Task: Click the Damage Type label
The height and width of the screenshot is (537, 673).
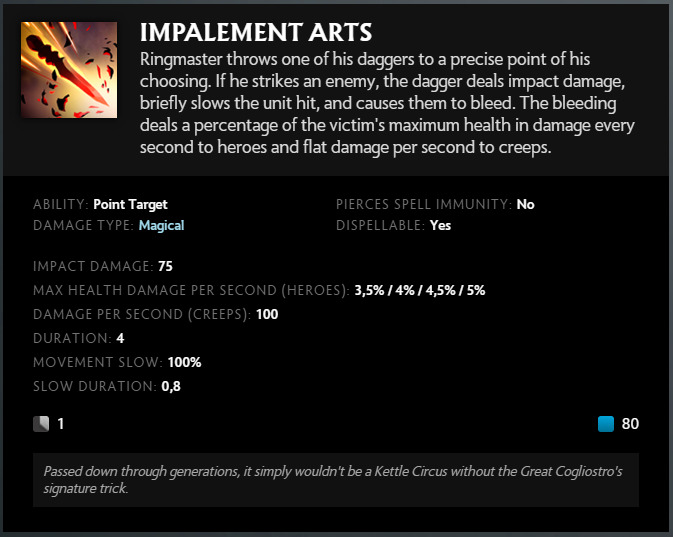Action: click(82, 225)
